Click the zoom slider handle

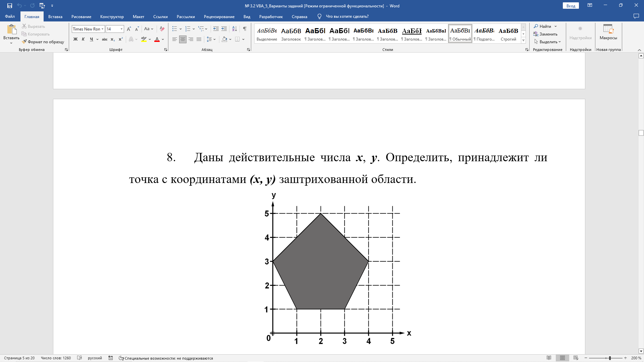tap(610, 358)
